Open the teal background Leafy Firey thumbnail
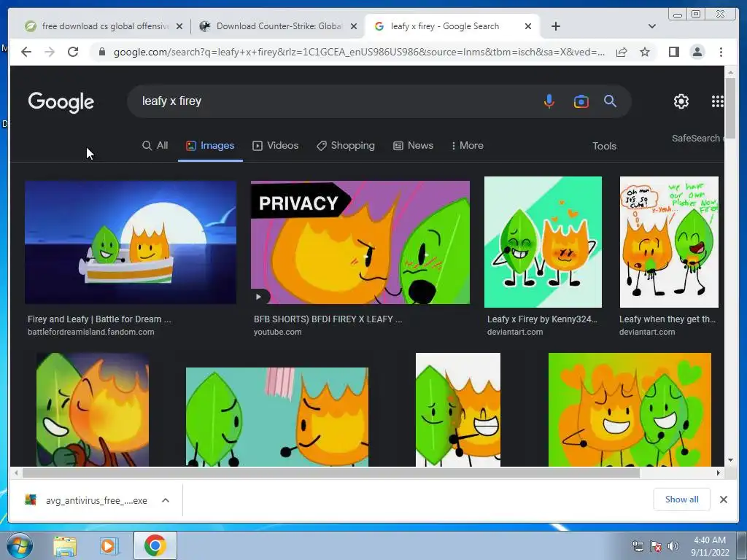The width and height of the screenshot is (747, 560). [276, 416]
